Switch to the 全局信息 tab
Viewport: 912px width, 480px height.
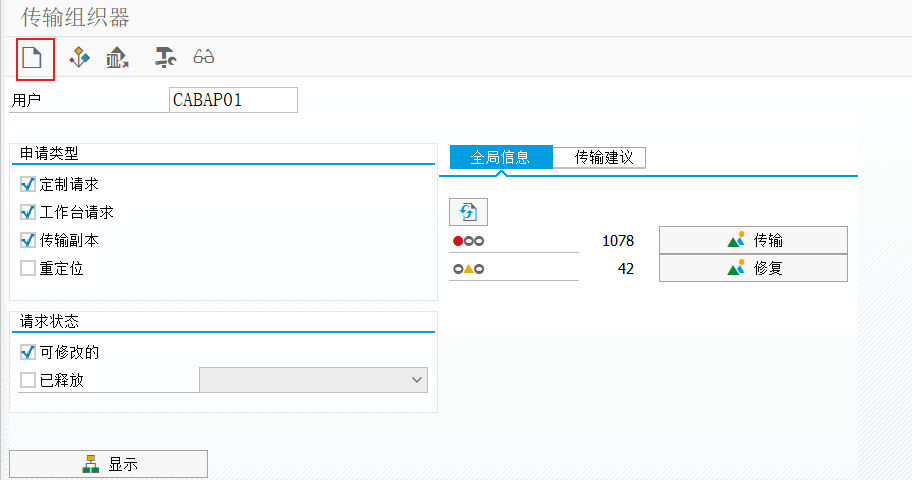(x=501, y=158)
